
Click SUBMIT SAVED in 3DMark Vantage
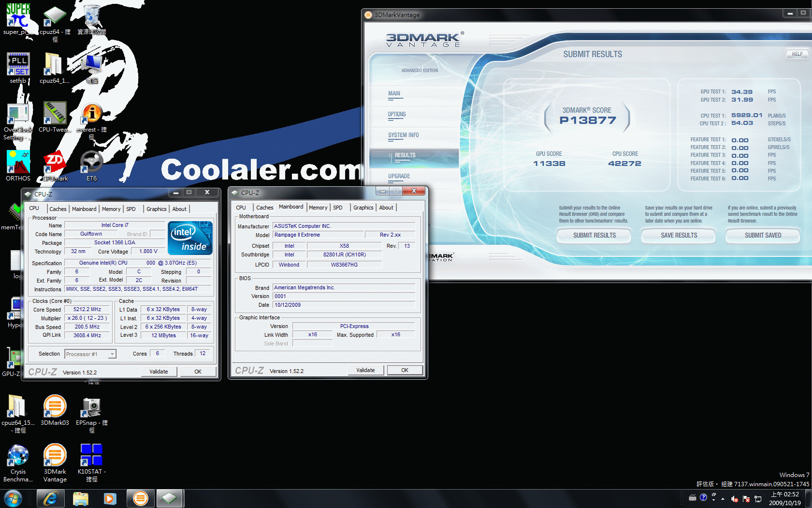(x=763, y=236)
